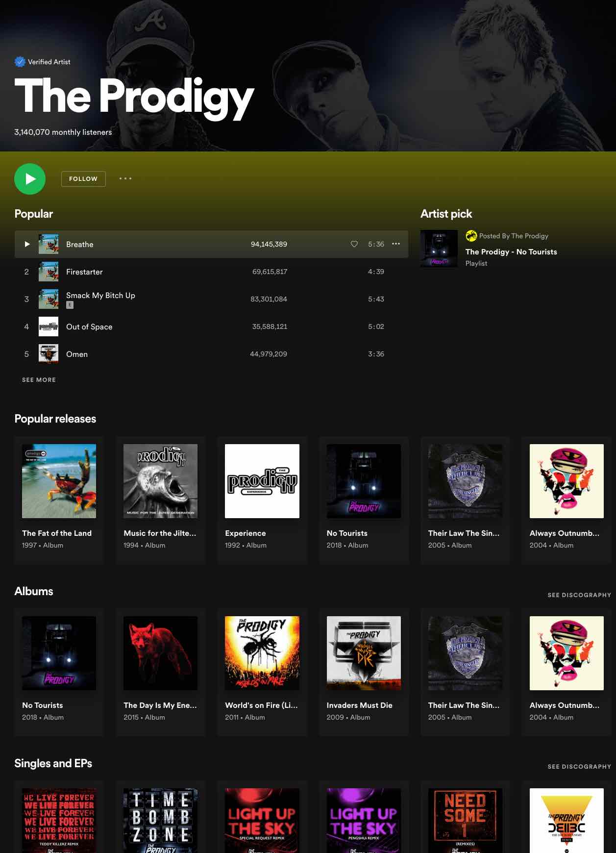The height and width of the screenshot is (853, 616).
Task: Open World's on Fire live album cover
Action: 262,653
